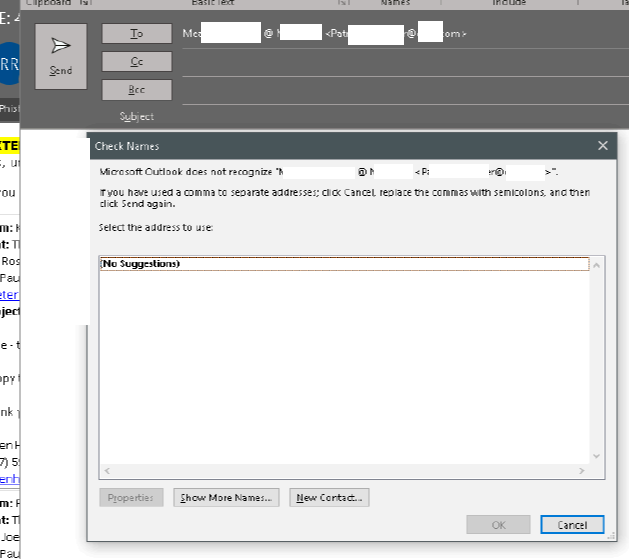Click Cancel in Check Names dialog
629x559 pixels.
(x=572, y=525)
